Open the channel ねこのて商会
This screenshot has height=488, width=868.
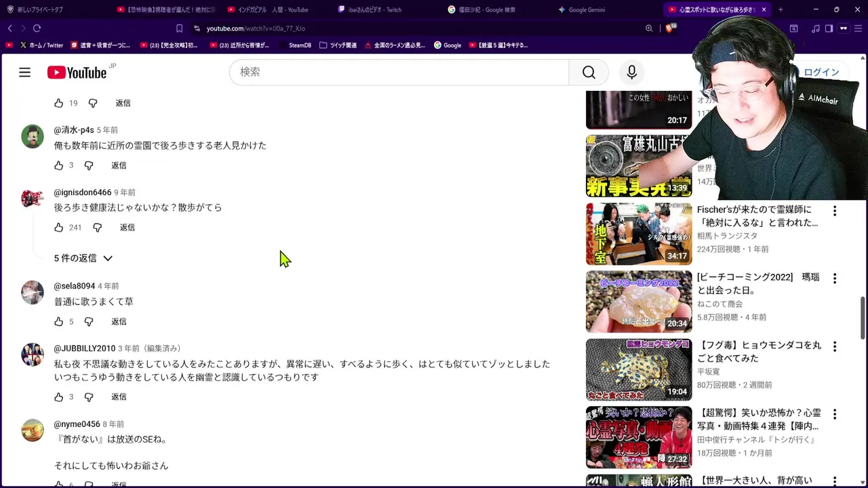click(x=719, y=304)
